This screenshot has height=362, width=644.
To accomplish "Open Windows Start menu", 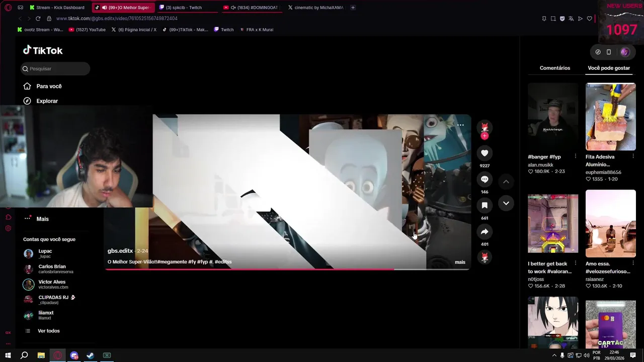I will 8,355.
